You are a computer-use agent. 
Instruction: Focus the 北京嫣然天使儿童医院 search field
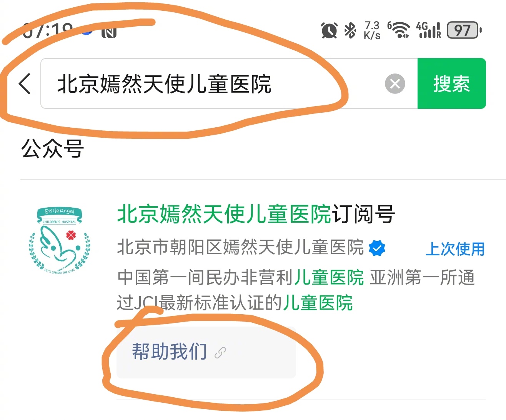229,83
